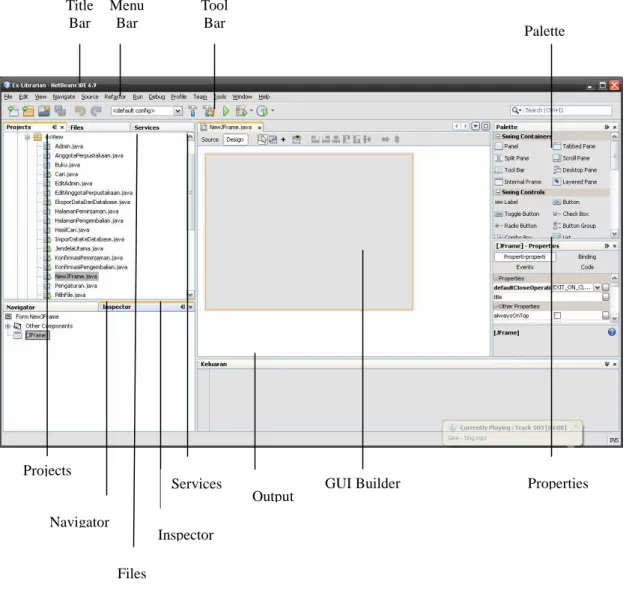The image size is (626, 594).
Task: Activate Selection Mode icon in designer toolbar
Action: pyautogui.click(x=262, y=139)
